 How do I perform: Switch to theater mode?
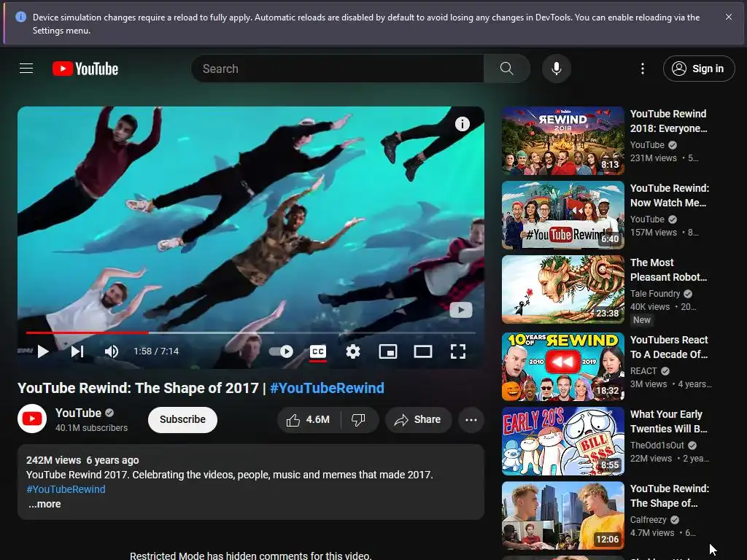point(423,351)
